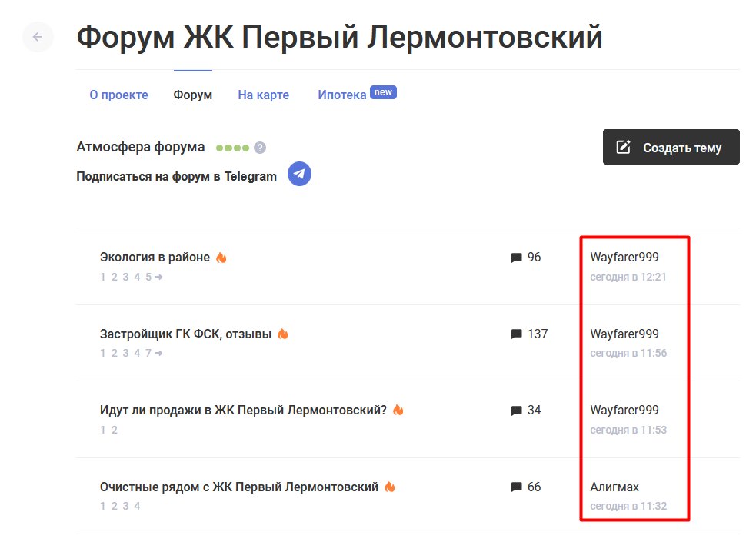Go to page 4 of Очистные рядом topic
This screenshot has width=756, height=542.
point(137,506)
